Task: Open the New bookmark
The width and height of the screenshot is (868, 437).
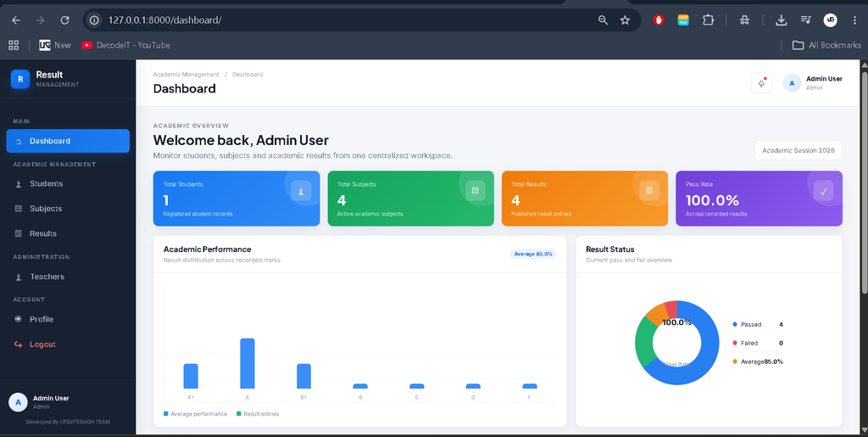Action: (55, 45)
